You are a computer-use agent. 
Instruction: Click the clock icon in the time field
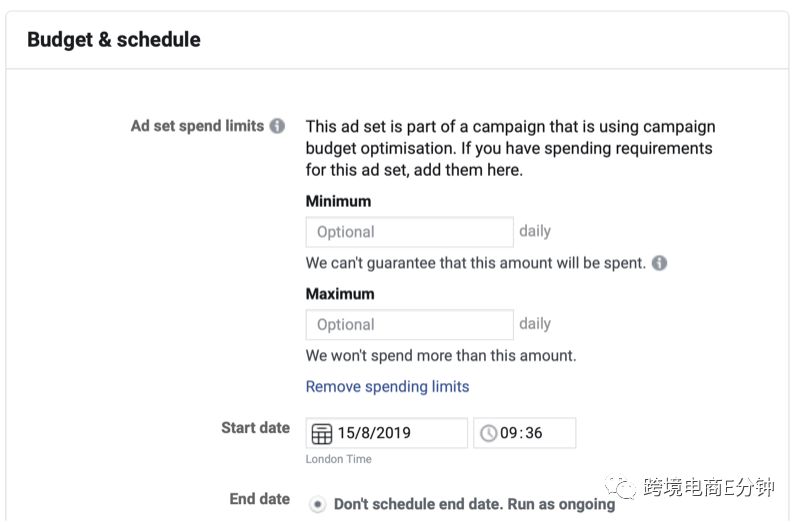pyautogui.click(x=488, y=433)
